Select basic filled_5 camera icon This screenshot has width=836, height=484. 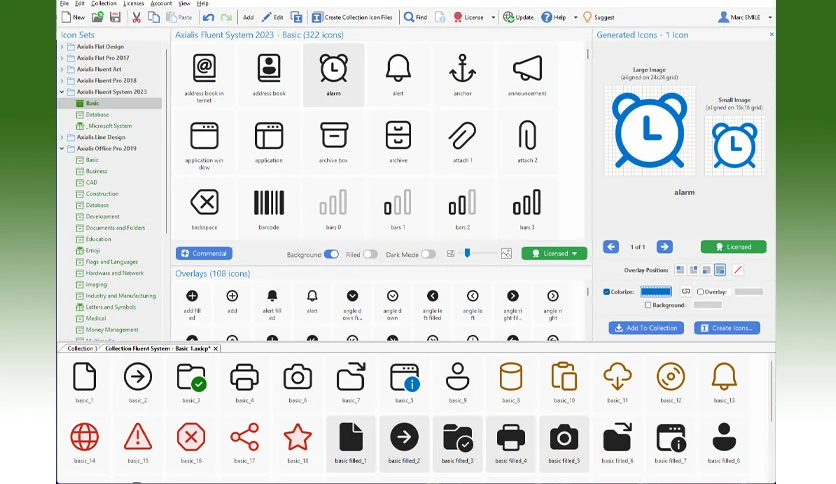coord(564,442)
